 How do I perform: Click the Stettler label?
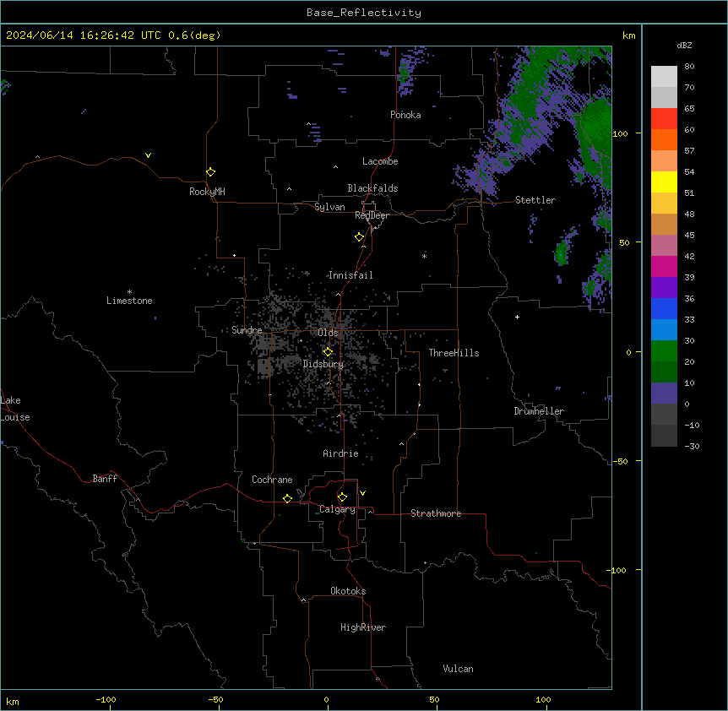(535, 200)
